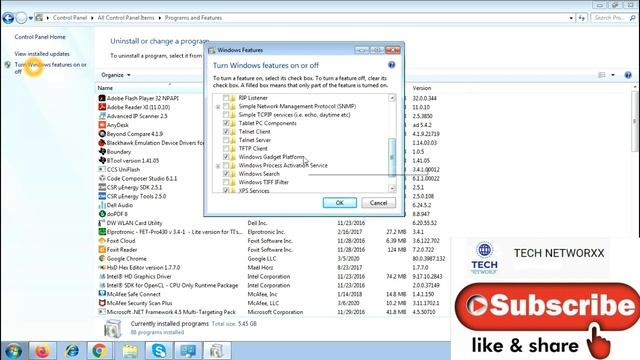Open the Organize dropdown menu
This screenshot has width=640, height=360.
pos(116,75)
